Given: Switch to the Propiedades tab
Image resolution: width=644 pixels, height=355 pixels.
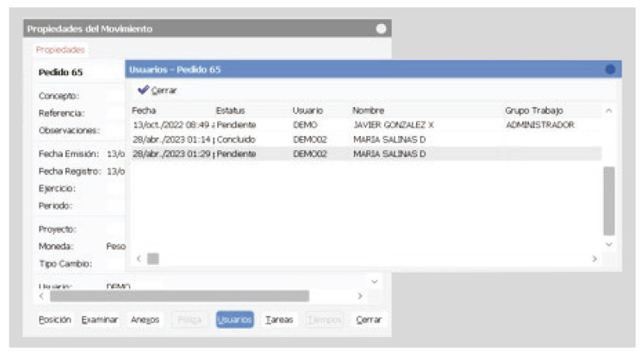Looking at the screenshot, I should click(x=61, y=50).
